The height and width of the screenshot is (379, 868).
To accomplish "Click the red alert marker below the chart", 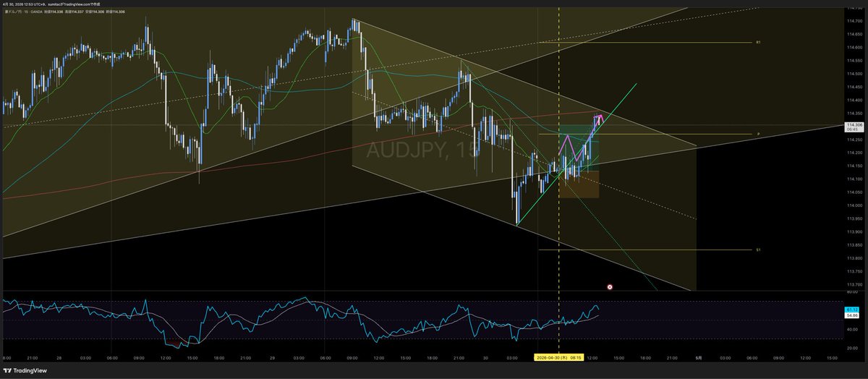I will click(610, 286).
